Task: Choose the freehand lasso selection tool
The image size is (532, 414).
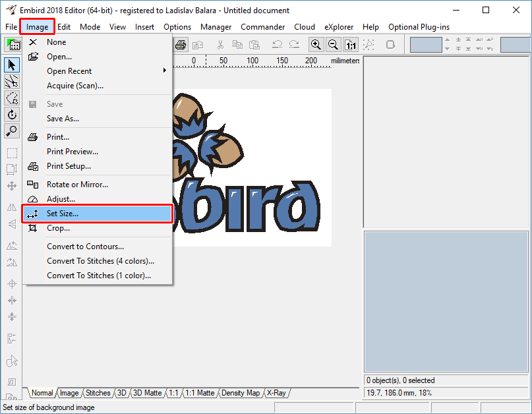Action: pyautogui.click(x=12, y=98)
